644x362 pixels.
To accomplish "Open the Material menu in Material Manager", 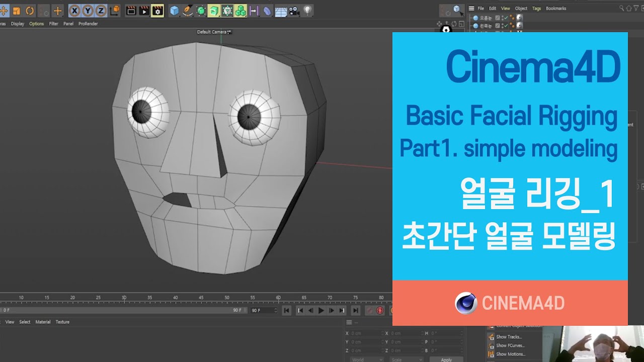I will click(43, 322).
